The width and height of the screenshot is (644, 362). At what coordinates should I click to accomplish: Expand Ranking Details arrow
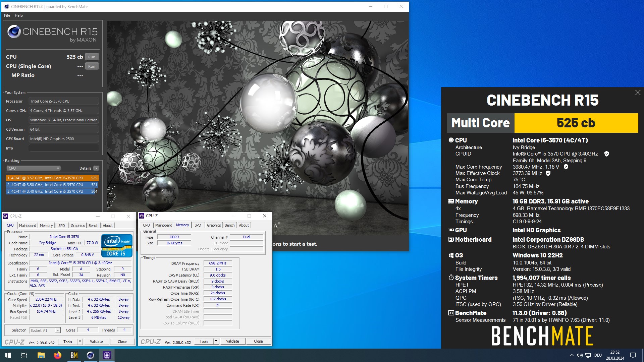click(x=96, y=168)
